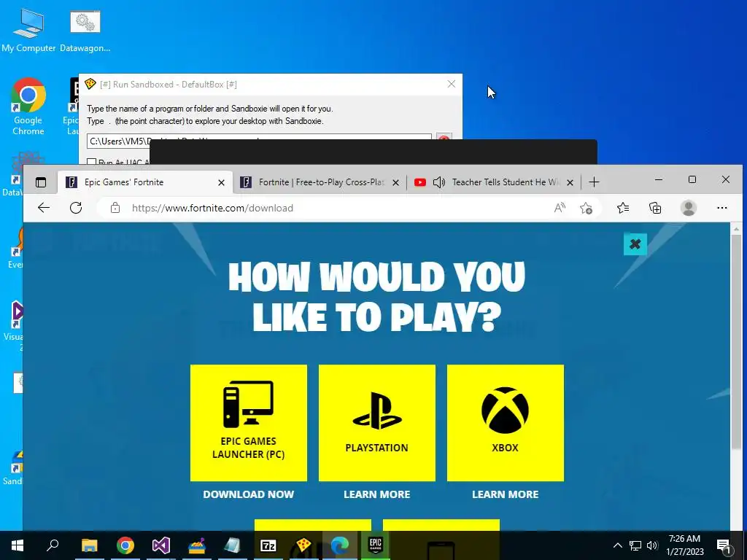Click the DOWNLOAD NOW link
This screenshot has height=560, width=747.
pos(249,494)
